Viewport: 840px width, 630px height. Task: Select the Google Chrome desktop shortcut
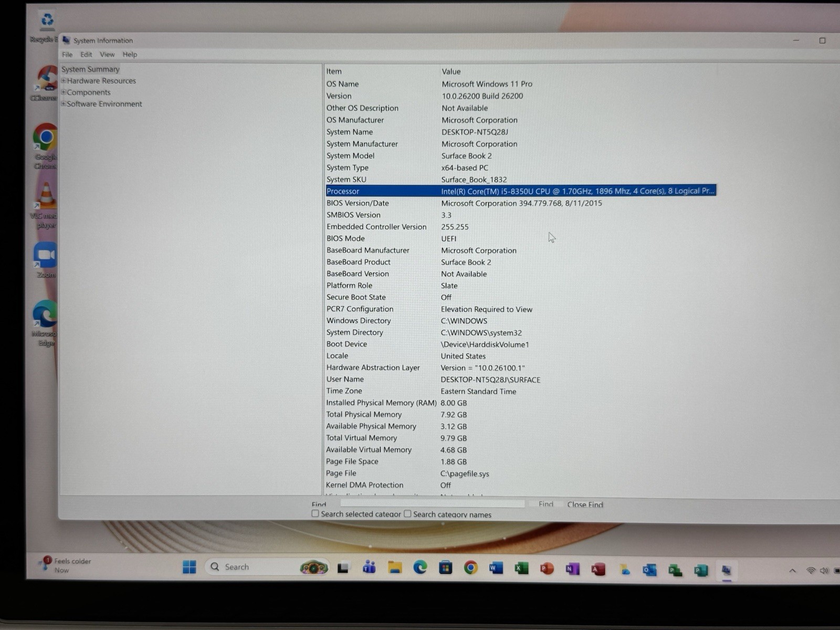pyautogui.click(x=46, y=147)
